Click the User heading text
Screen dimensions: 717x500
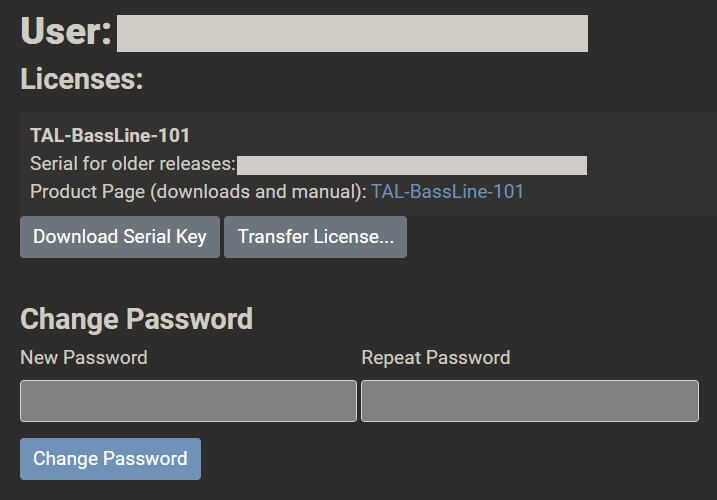(66, 32)
